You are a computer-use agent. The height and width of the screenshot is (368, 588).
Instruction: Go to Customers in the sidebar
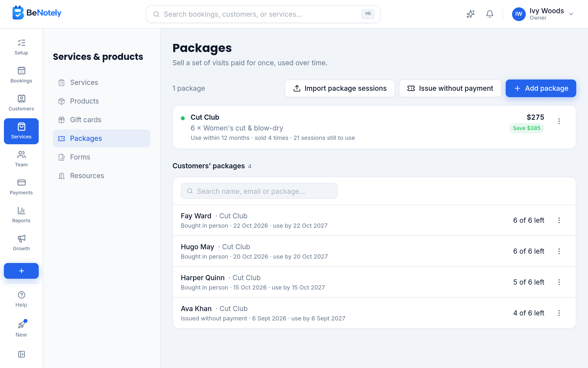[21, 103]
